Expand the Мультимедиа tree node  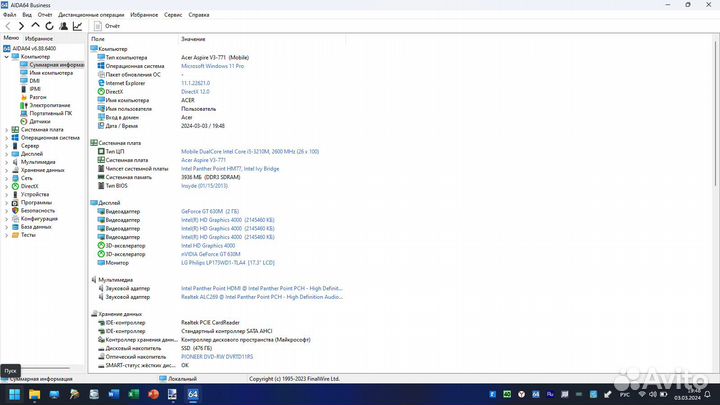tap(6, 162)
